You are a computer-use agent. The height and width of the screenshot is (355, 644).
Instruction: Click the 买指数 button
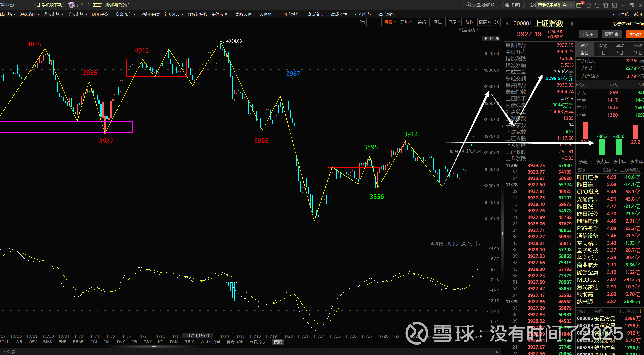pos(635,34)
